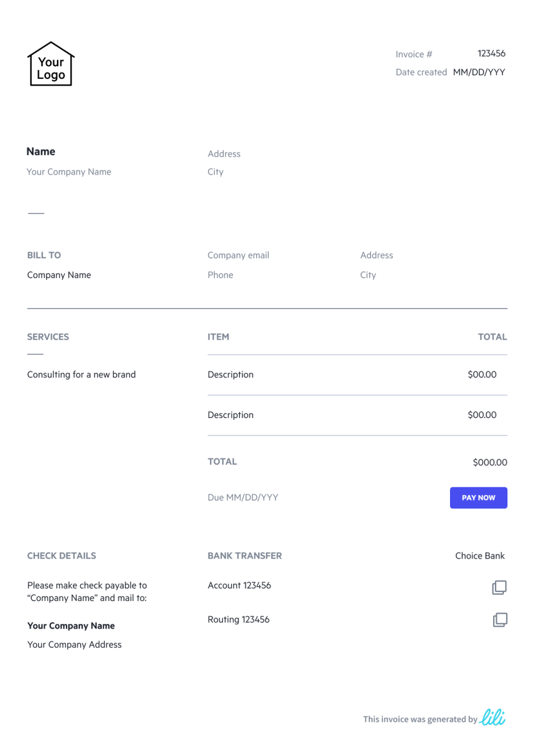Copy the account number with copy icon
Screen dimensions: 535x756
click(499, 587)
